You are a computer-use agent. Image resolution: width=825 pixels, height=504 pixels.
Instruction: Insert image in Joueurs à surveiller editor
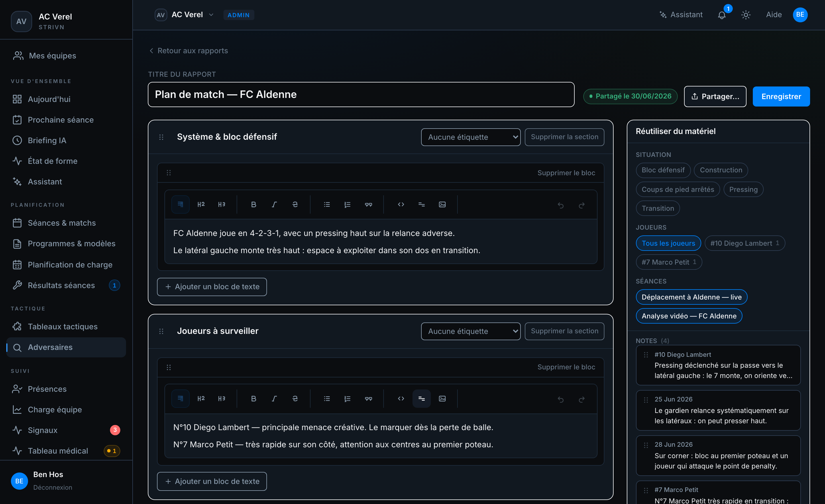pos(442,399)
